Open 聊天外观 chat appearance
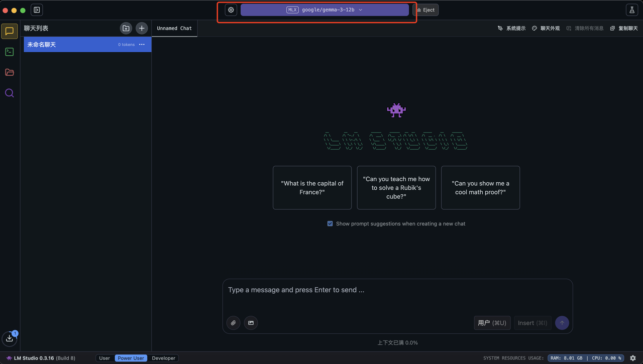This screenshot has width=643, height=364. coord(546,28)
